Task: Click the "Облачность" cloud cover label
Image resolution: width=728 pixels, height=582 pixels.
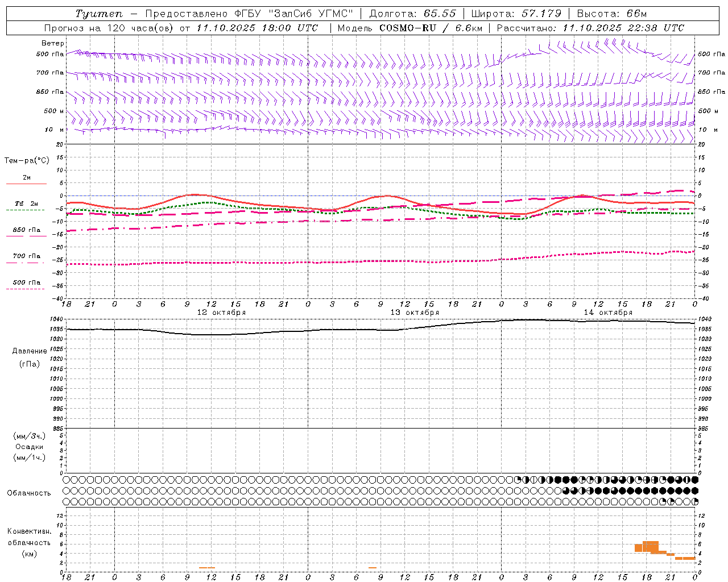Action: [x=29, y=493]
